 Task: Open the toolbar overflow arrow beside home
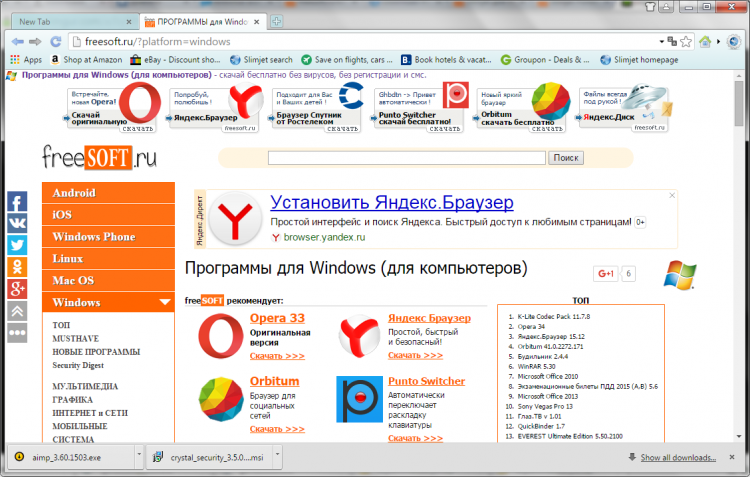pos(718,42)
